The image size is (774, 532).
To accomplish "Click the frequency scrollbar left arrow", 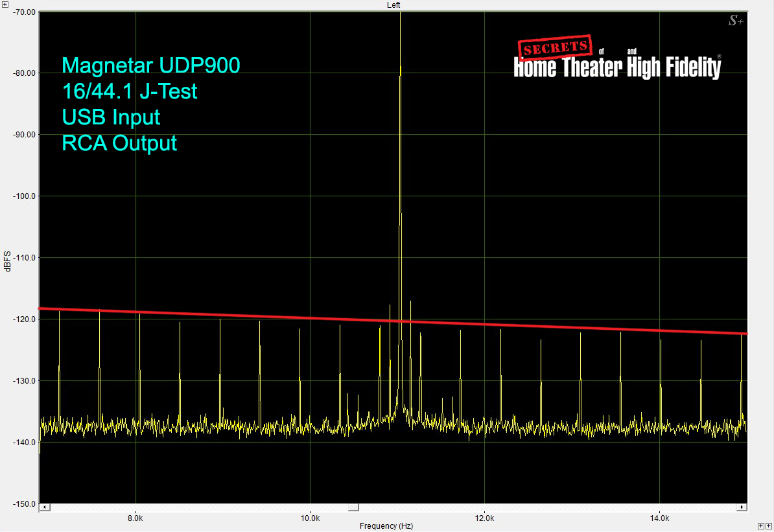I will click(x=45, y=507).
